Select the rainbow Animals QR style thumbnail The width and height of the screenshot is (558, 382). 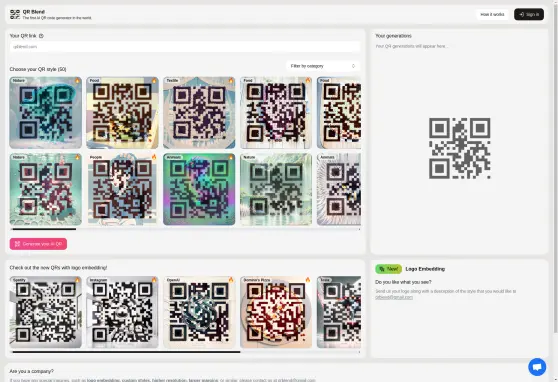coord(199,189)
